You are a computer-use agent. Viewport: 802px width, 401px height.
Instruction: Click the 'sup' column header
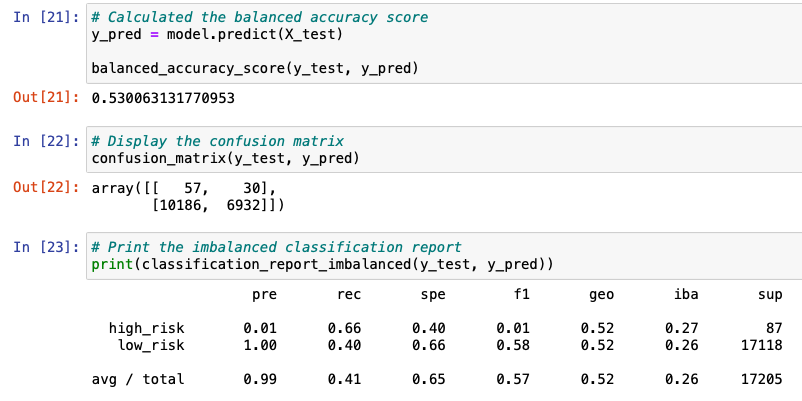coord(770,295)
